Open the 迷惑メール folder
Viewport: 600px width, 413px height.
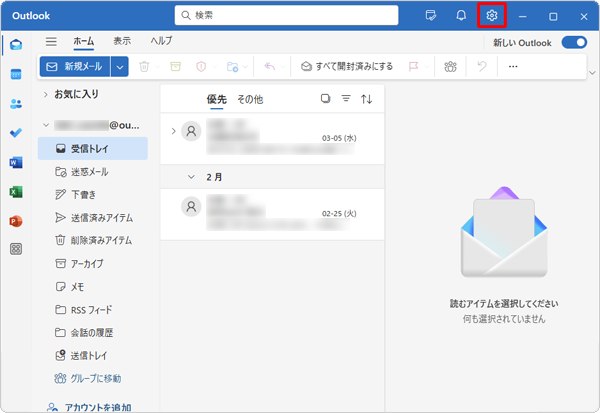[93, 172]
